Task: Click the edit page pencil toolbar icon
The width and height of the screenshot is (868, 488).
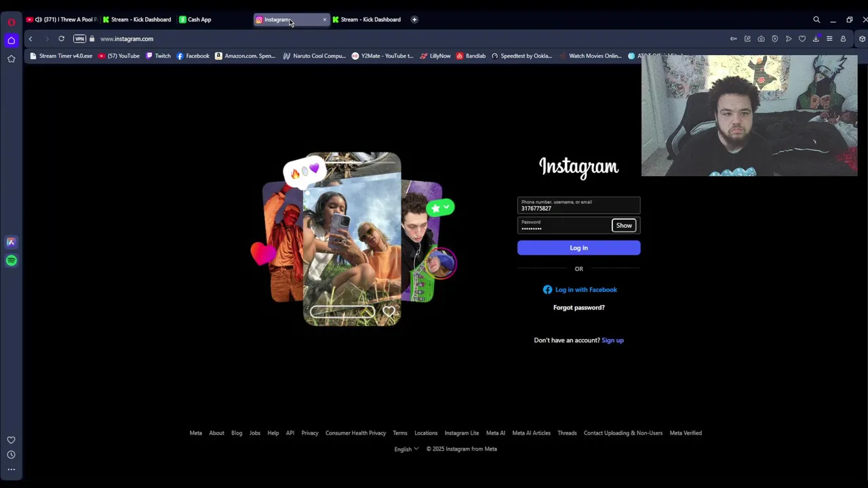Action: [x=747, y=39]
